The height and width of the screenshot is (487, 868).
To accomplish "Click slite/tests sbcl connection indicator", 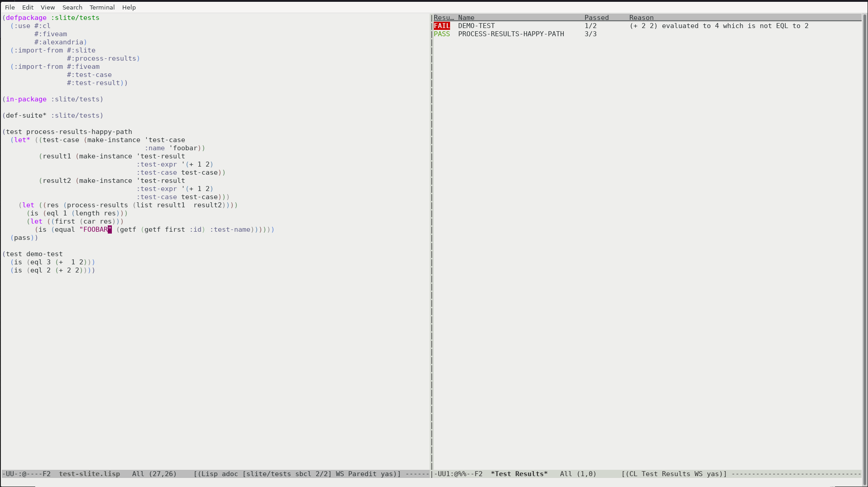I will (287, 474).
